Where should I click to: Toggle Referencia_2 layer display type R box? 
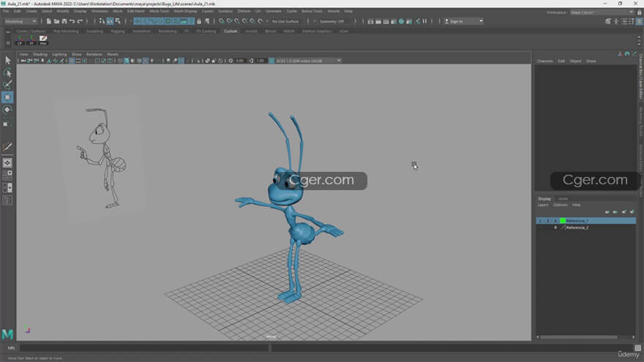tap(555, 227)
